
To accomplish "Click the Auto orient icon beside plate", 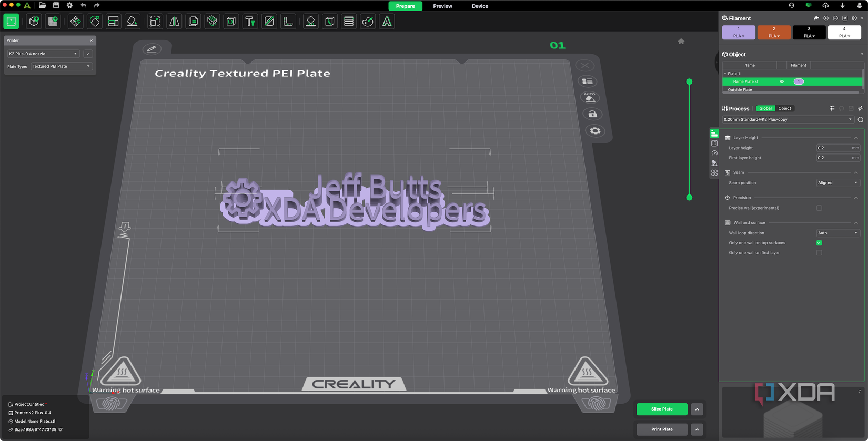I will pyautogui.click(x=590, y=97).
